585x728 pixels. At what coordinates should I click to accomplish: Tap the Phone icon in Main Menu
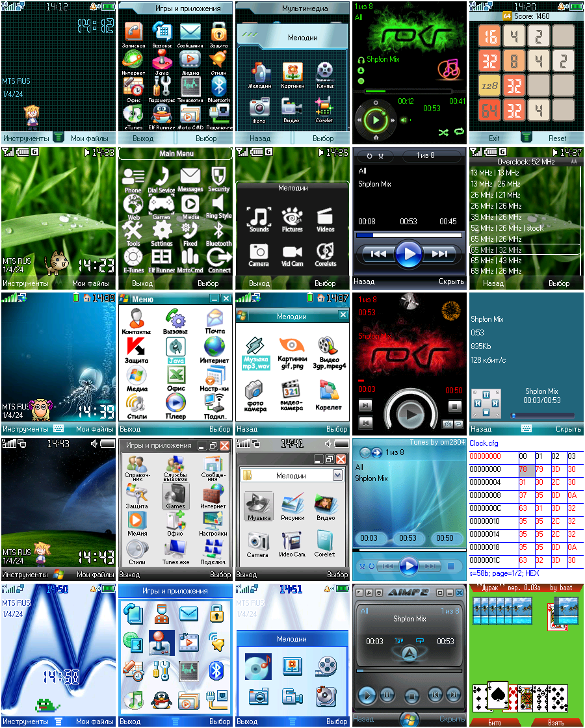tap(133, 176)
